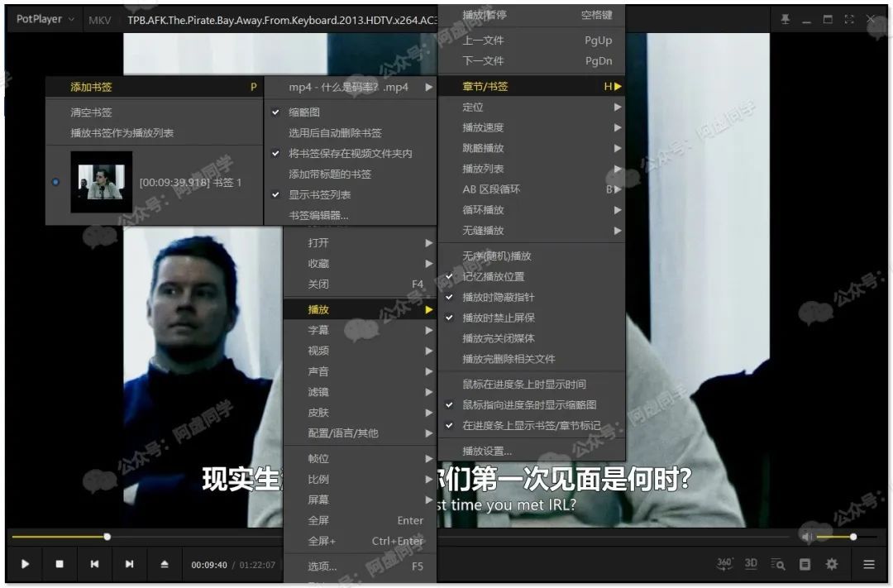The width and height of the screenshot is (893, 588).
Task: Open 播放设置... menu entry
Action: point(532,451)
